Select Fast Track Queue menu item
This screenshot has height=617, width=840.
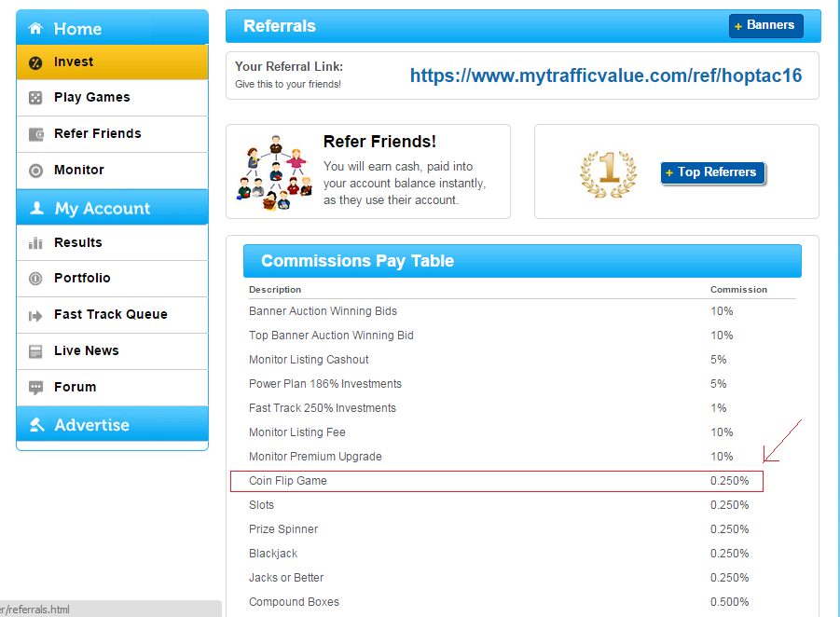point(113,315)
